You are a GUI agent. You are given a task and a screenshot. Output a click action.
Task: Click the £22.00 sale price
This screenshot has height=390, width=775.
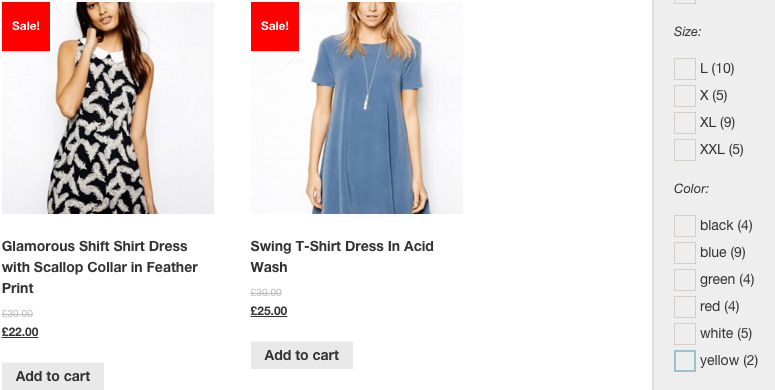20,332
